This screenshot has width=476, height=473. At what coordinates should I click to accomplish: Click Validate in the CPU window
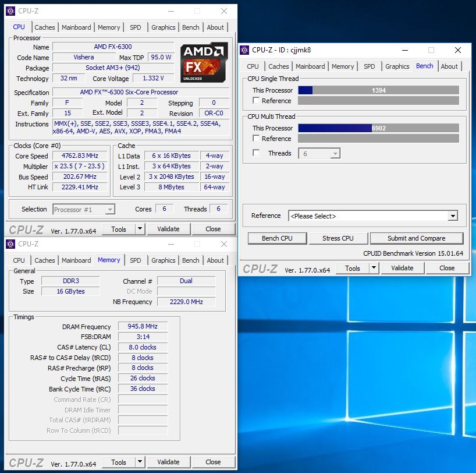click(169, 229)
